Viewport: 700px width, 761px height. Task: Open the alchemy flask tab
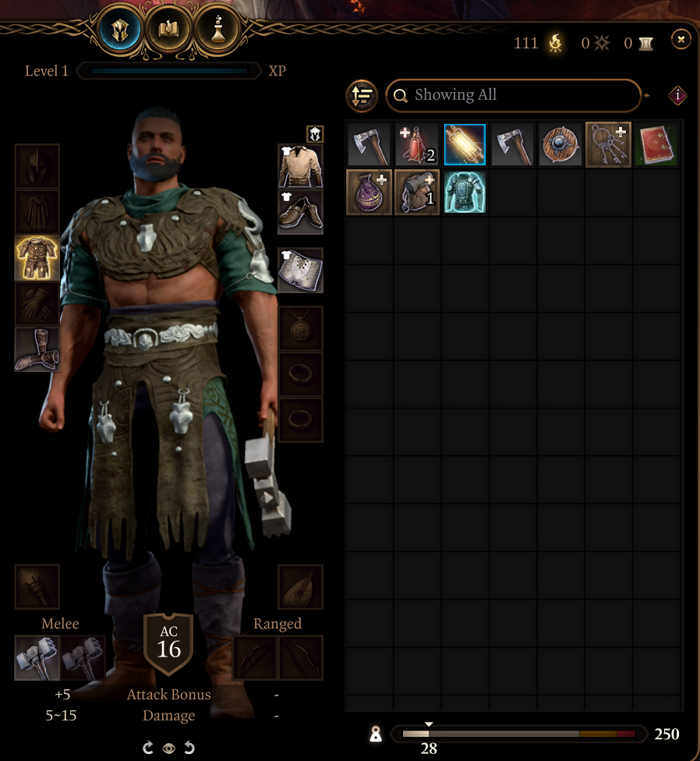click(x=218, y=30)
